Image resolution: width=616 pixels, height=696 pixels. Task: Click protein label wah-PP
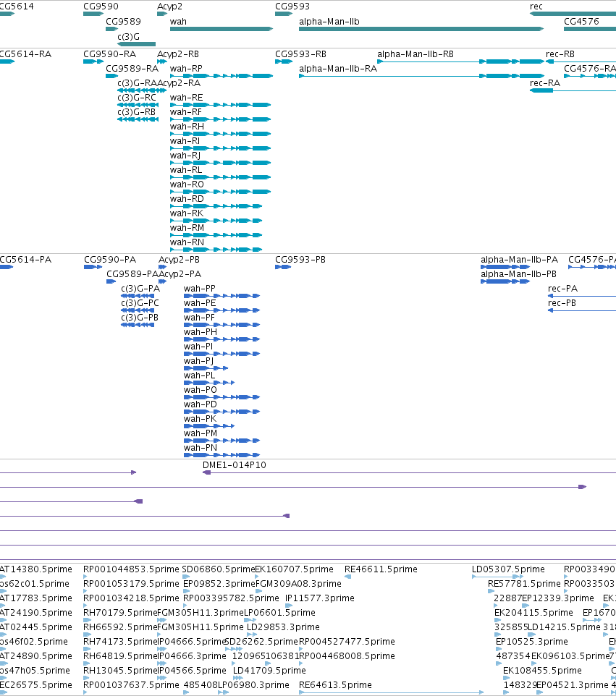[x=199, y=289]
